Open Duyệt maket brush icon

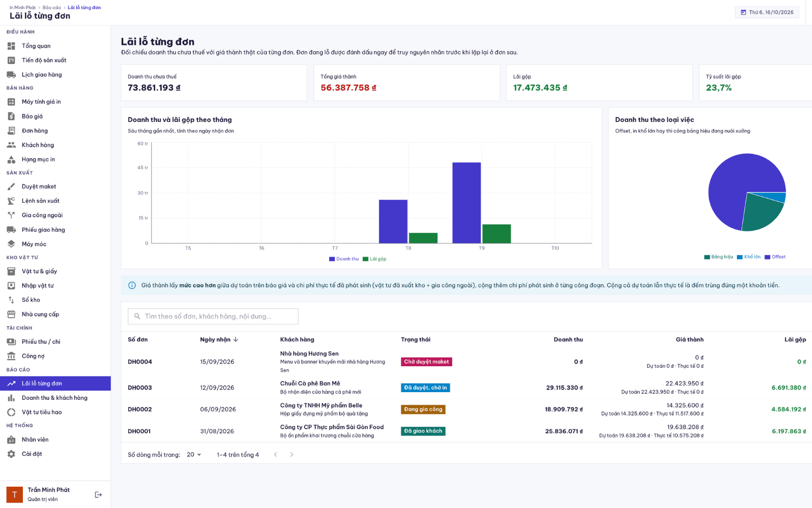tap(11, 186)
